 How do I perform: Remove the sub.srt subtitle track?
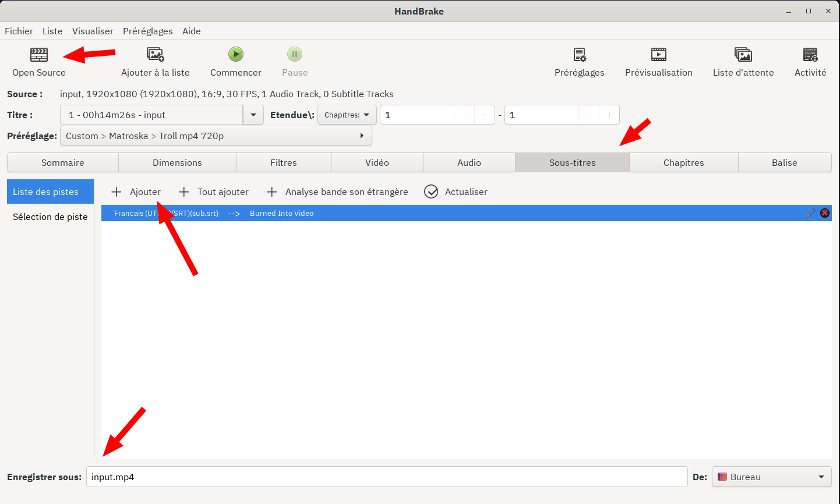coord(824,213)
